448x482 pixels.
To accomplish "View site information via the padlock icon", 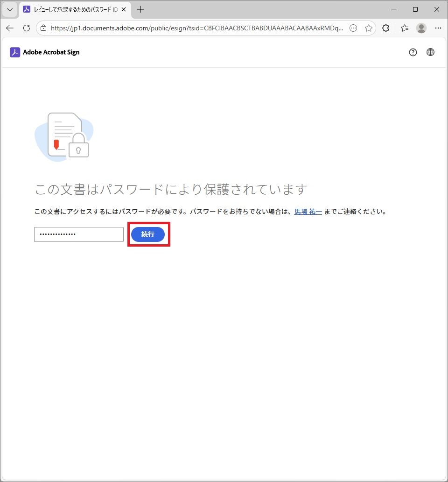I will coord(43,28).
